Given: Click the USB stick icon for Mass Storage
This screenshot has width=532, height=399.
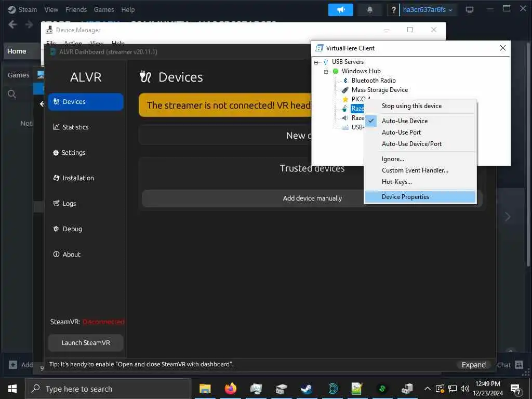Looking at the screenshot, I should [345, 90].
